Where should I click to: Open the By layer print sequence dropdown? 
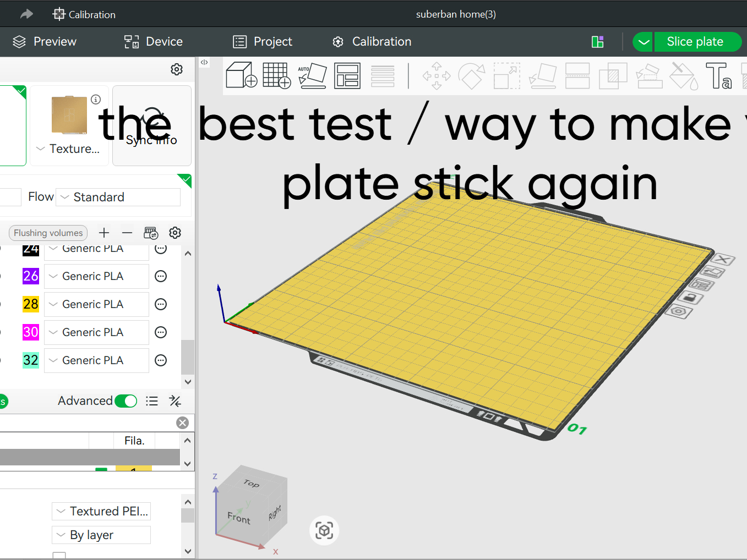[x=101, y=535]
